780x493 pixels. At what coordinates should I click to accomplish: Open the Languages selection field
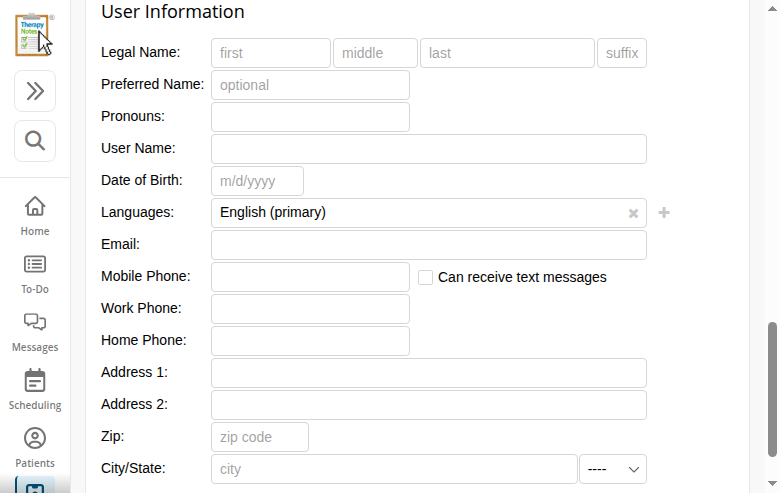point(429,213)
